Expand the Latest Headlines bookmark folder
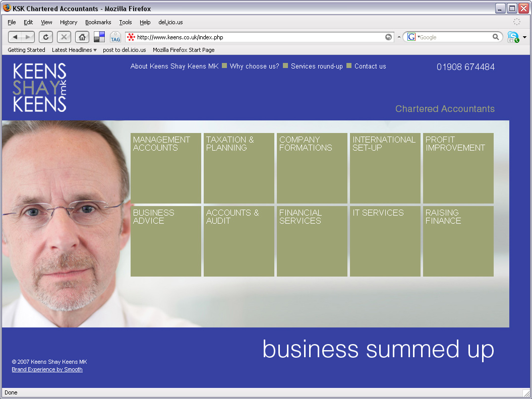This screenshot has height=399, width=532. (74, 50)
